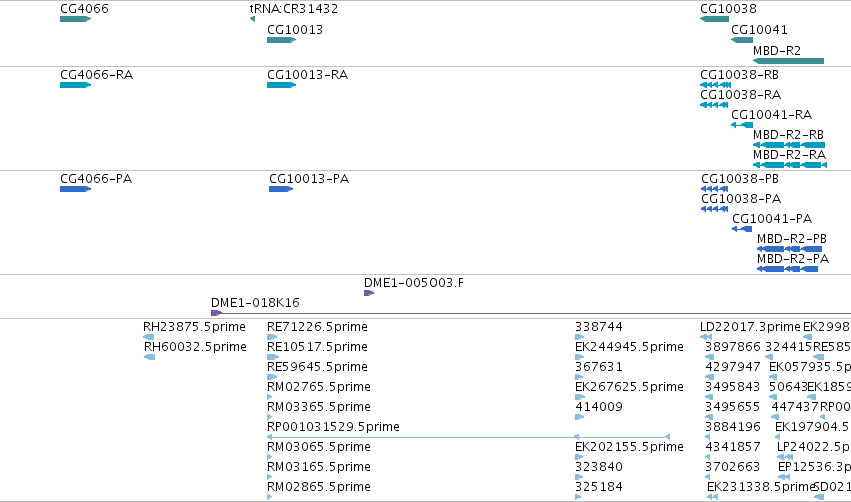Click the CG4066 gene arrow glyph

[75, 19]
